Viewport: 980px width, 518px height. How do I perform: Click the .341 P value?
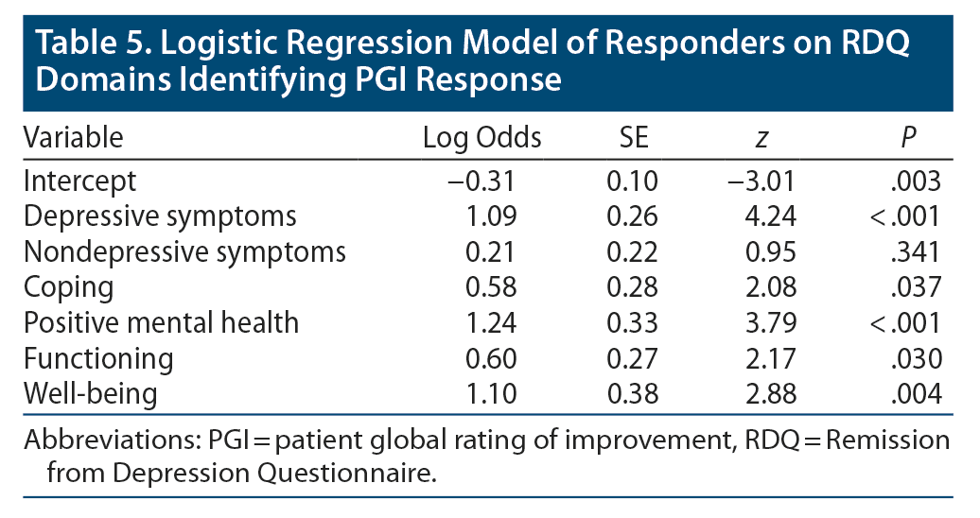[919, 251]
